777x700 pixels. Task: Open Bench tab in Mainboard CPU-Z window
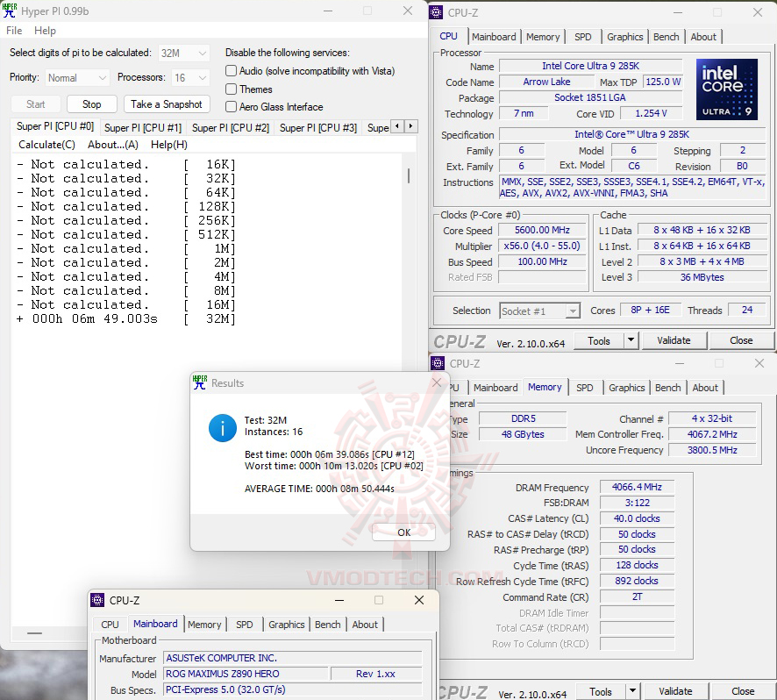327,625
